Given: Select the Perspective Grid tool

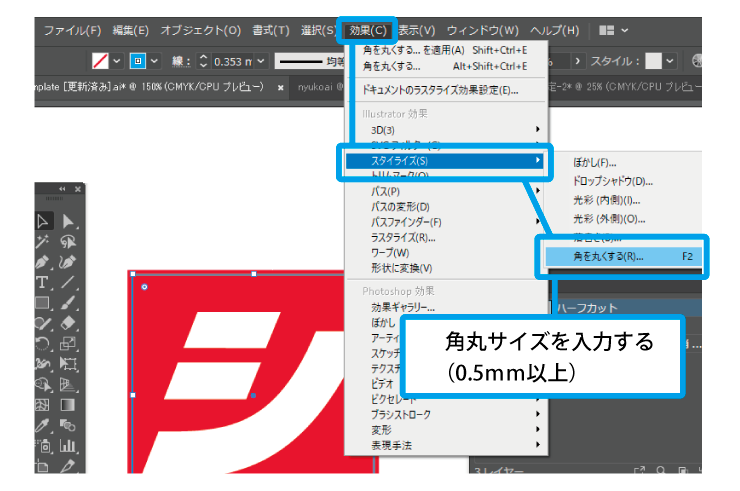Looking at the screenshot, I should tap(68, 385).
